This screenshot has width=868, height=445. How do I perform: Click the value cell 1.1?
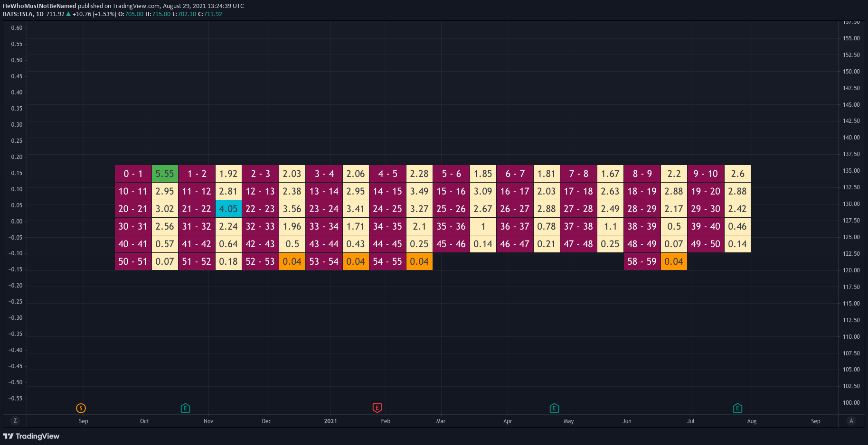point(610,226)
